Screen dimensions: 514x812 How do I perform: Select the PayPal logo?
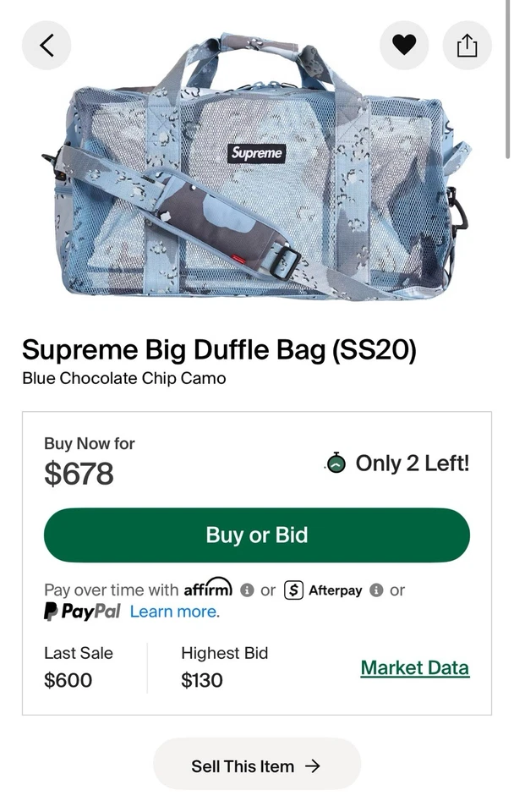(81, 612)
